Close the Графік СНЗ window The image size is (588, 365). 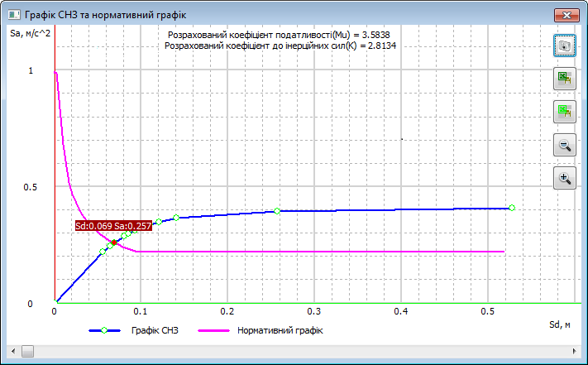coord(566,15)
